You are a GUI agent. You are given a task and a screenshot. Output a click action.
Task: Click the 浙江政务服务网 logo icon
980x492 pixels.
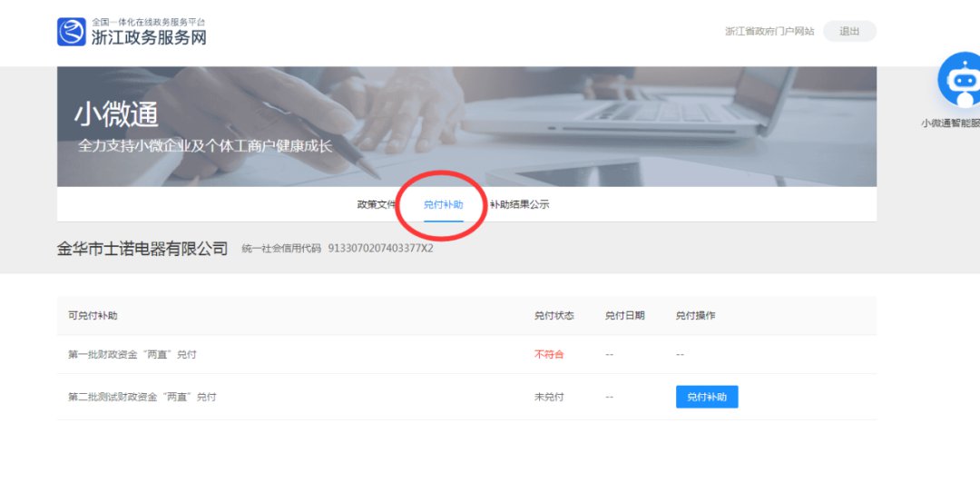coord(71,32)
